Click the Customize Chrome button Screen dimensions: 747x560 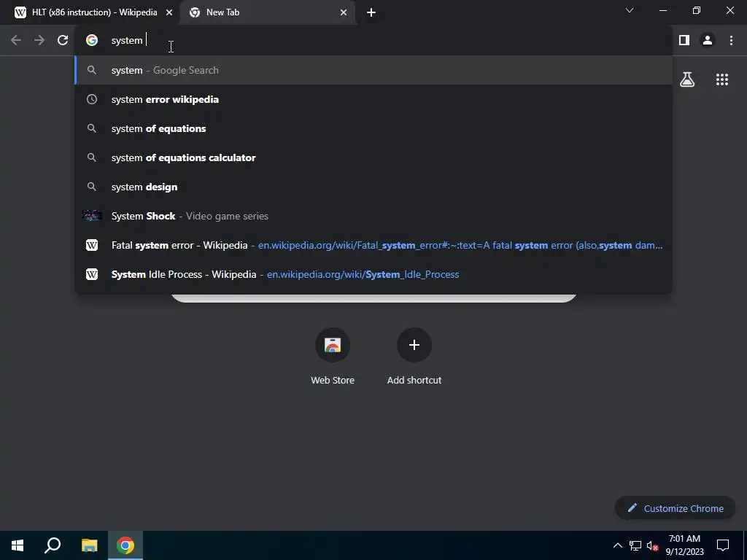675,508
